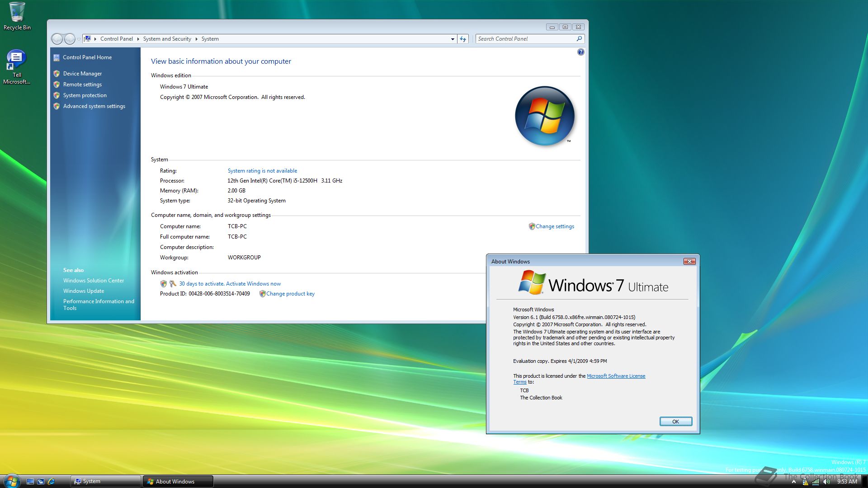Image resolution: width=868 pixels, height=488 pixels.
Task: Click the keys icon beside activation link
Action: tap(173, 284)
